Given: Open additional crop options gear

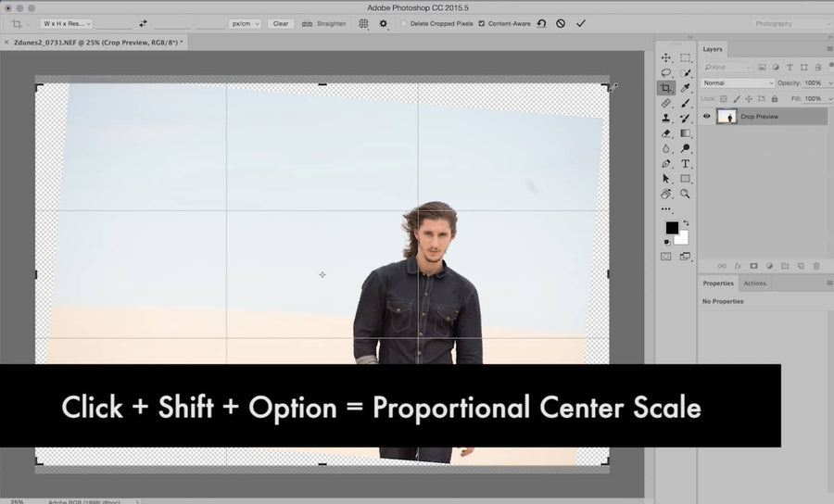Looking at the screenshot, I should [383, 24].
